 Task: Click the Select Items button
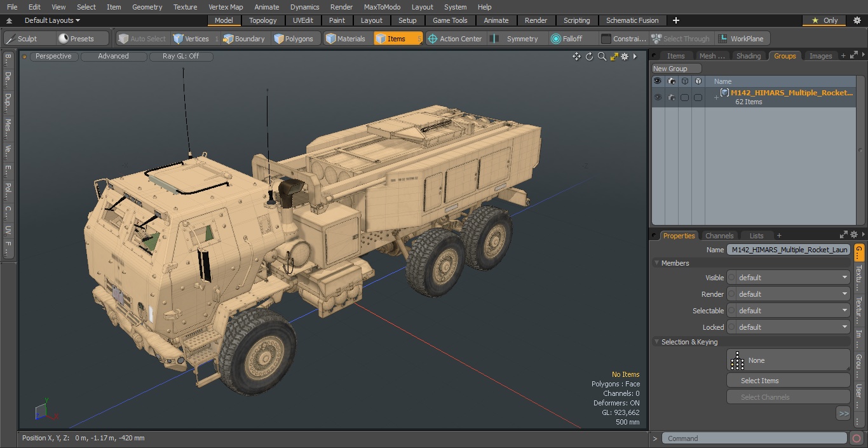pos(788,381)
